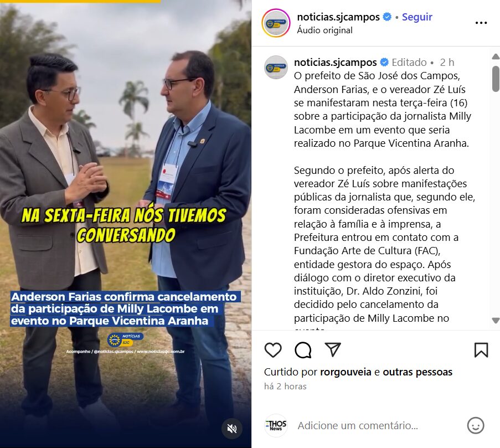Click noticias.sjcampos username in caption

coord(335,62)
